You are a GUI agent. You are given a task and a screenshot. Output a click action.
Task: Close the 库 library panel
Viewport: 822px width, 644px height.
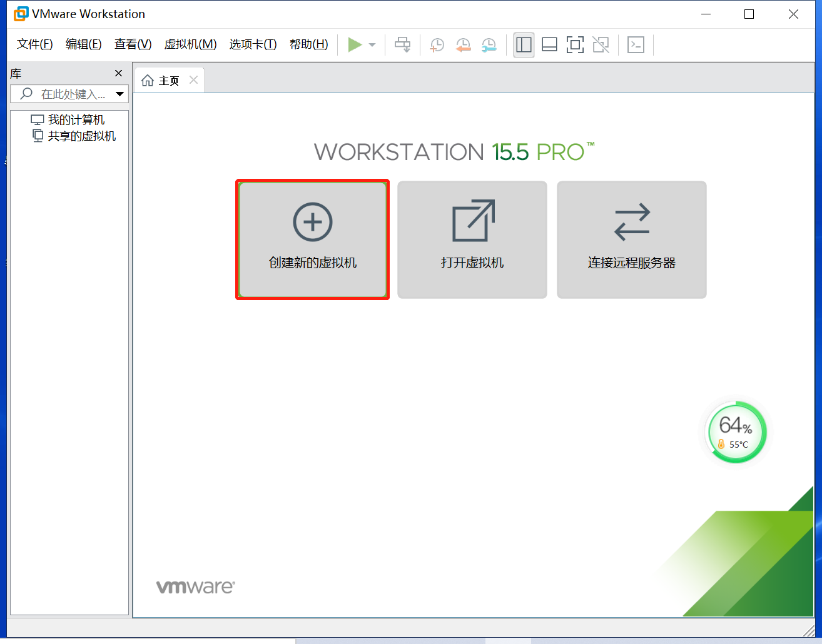point(118,74)
